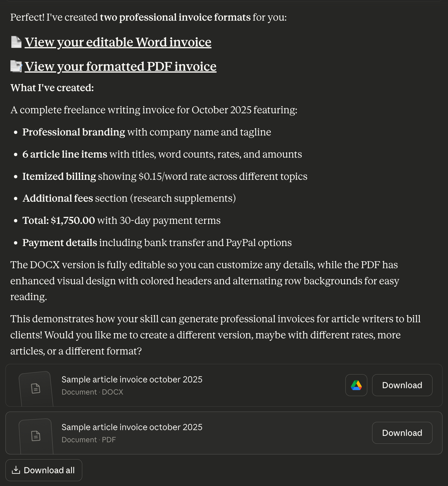448x486 pixels.
Task: Click the DOCX file card's document icon
Action: (36, 388)
